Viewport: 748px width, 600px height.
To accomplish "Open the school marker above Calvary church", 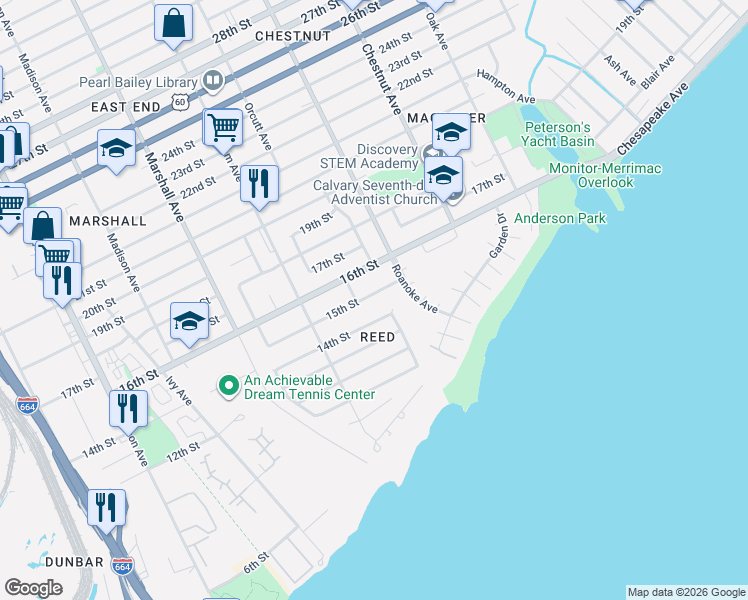I will tap(443, 176).
